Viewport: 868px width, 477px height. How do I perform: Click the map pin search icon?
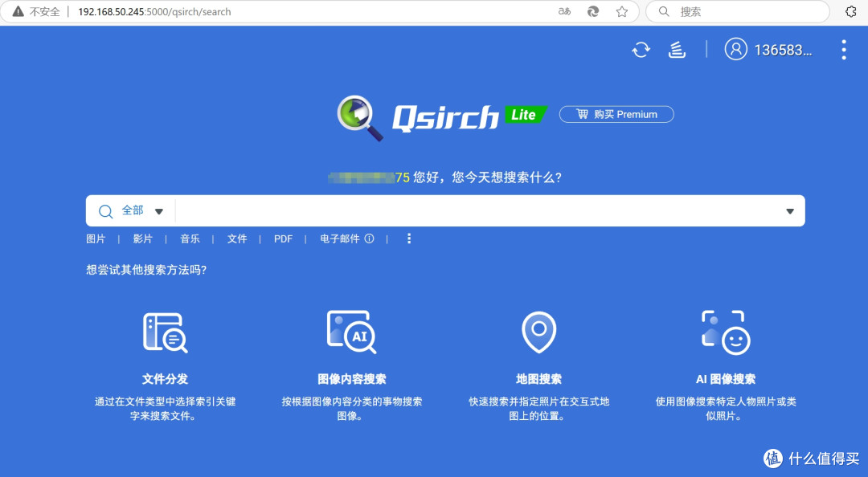[538, 332]
